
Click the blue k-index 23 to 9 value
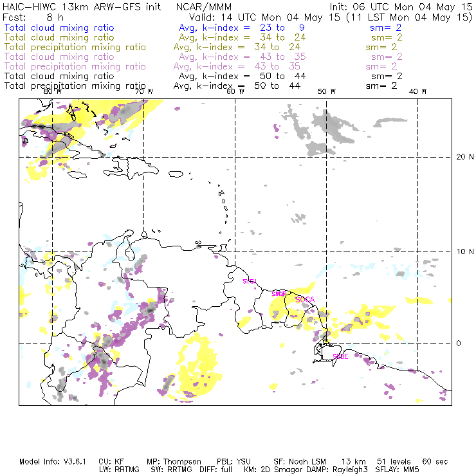click(242, 28)
